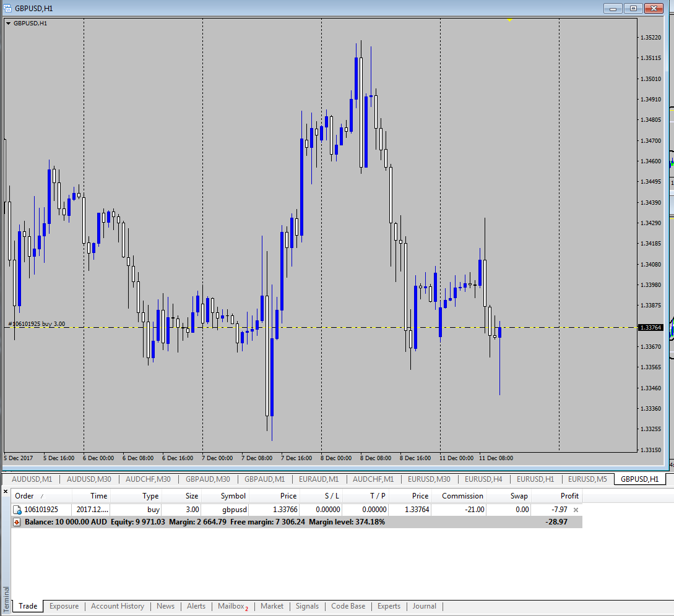
Task: Click the gbpusd symbol cell
Action: (x=235, y=510)
